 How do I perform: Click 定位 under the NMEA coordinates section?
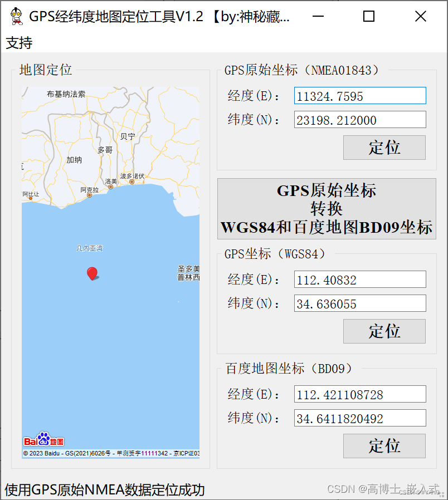click(384, 147)
